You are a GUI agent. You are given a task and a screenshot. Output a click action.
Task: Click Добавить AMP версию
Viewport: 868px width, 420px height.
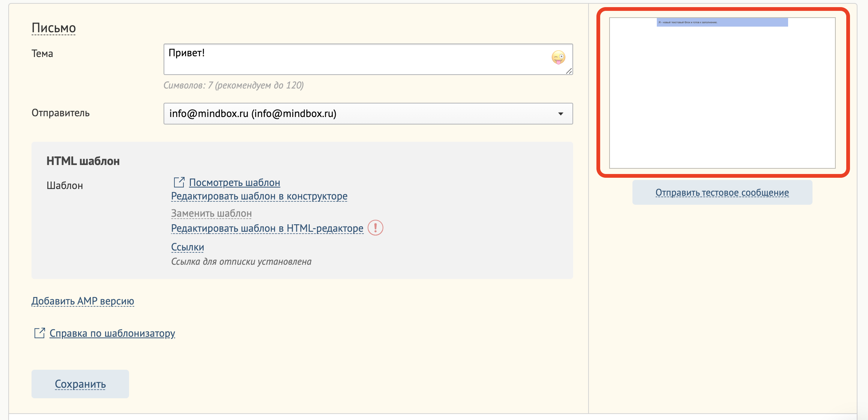point(83,301)
